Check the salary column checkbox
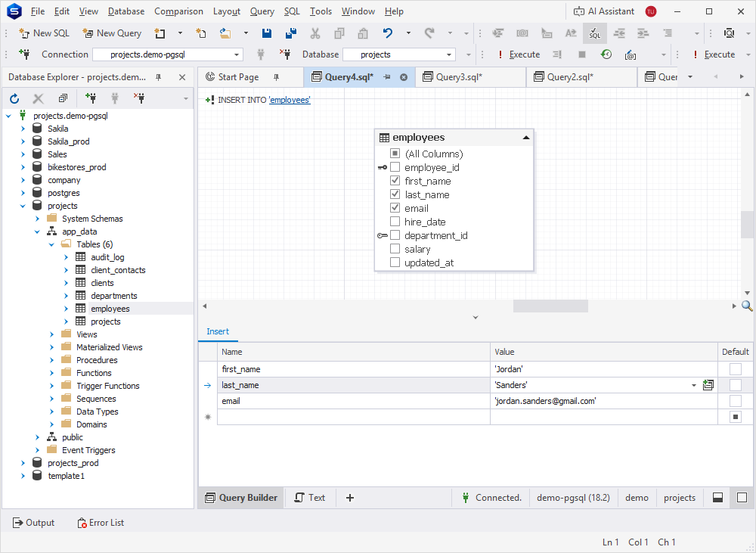 click(x=395, y=249)
